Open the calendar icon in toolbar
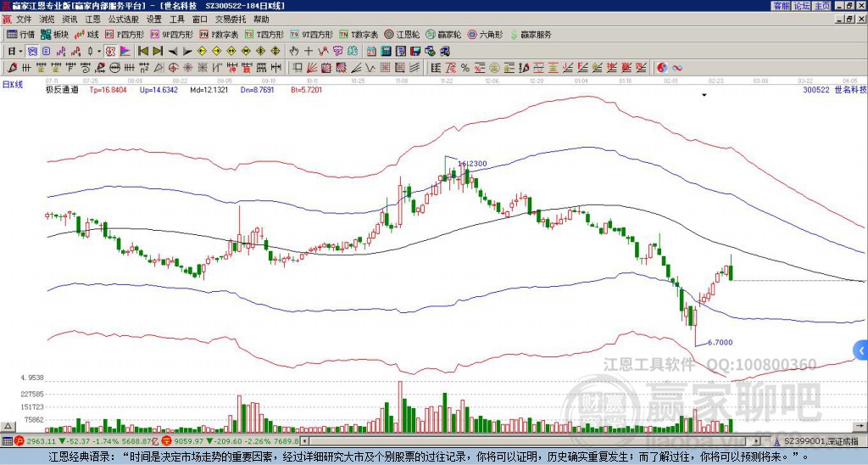This screenshot has height=465, width=868. tap(371, 51)
